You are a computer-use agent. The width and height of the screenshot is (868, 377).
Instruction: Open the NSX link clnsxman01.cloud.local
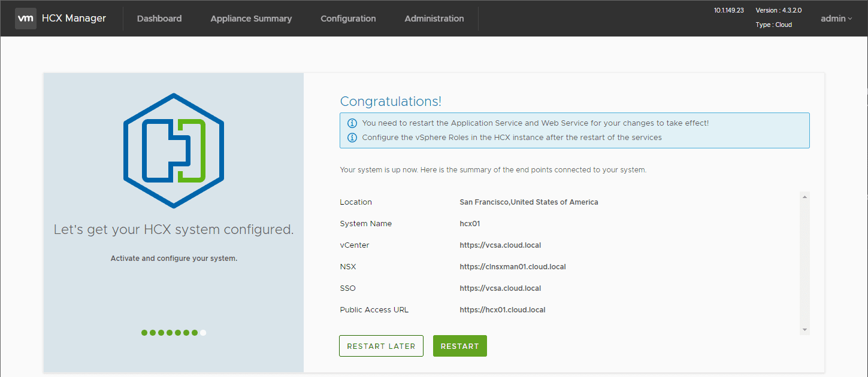[513, 266]
